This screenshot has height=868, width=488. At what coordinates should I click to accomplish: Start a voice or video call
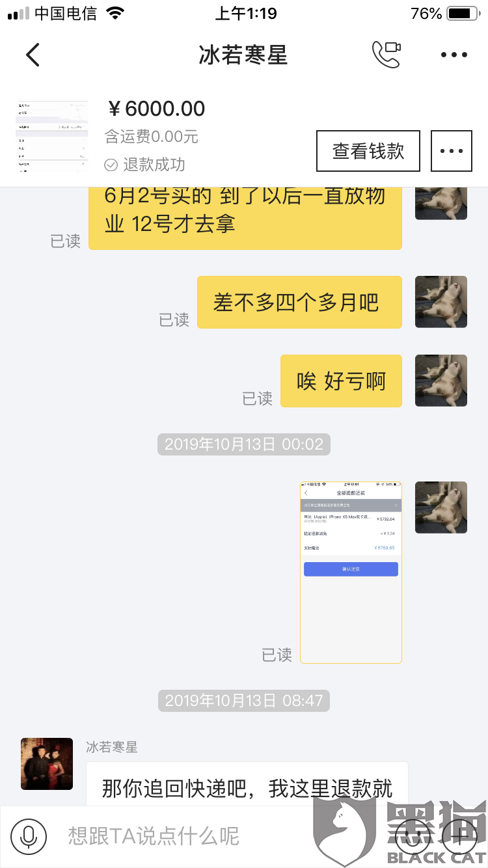pos(386,55)
